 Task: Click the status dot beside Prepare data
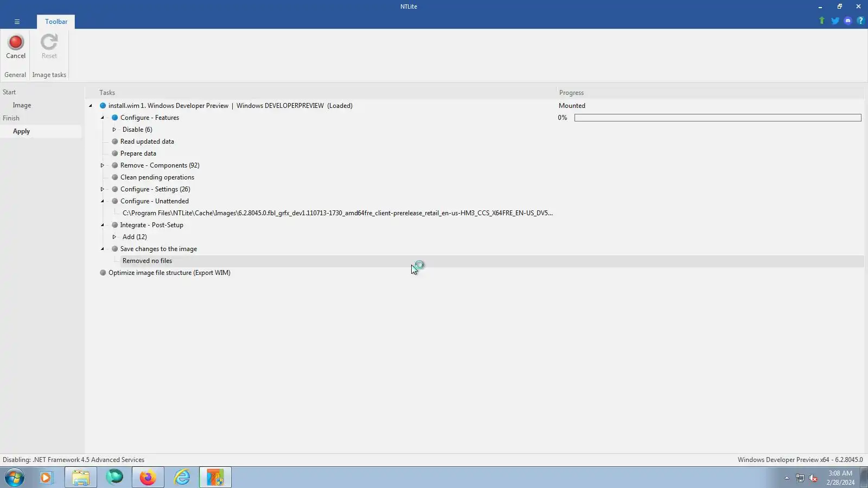pos(114,153)
